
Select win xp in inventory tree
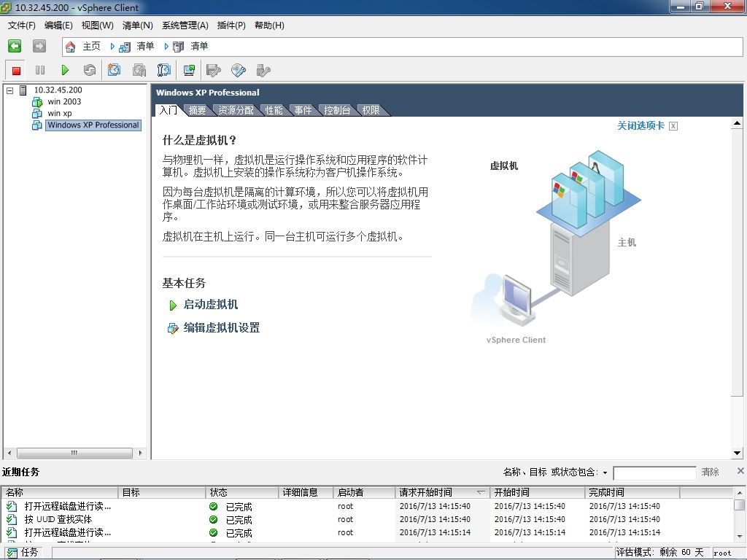click(60, 114)
